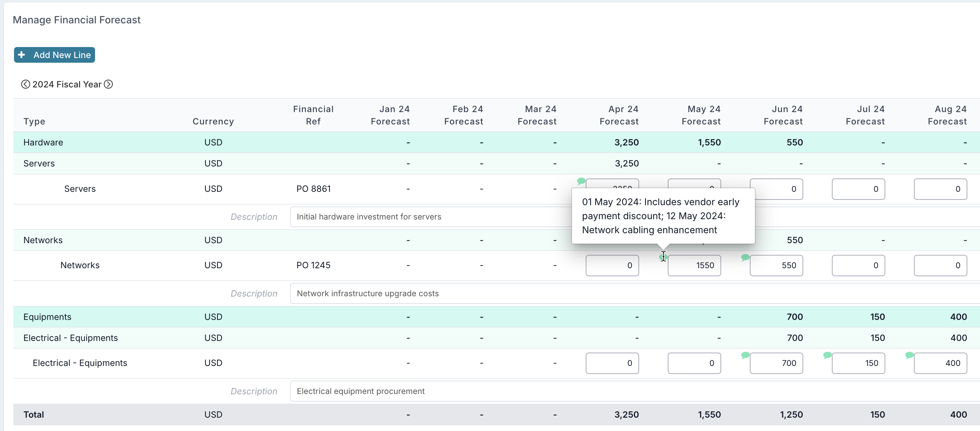Open comment bubble on Servers Apr 24 cell
Screen dimensions: 980x431
[x=581, y=181]
